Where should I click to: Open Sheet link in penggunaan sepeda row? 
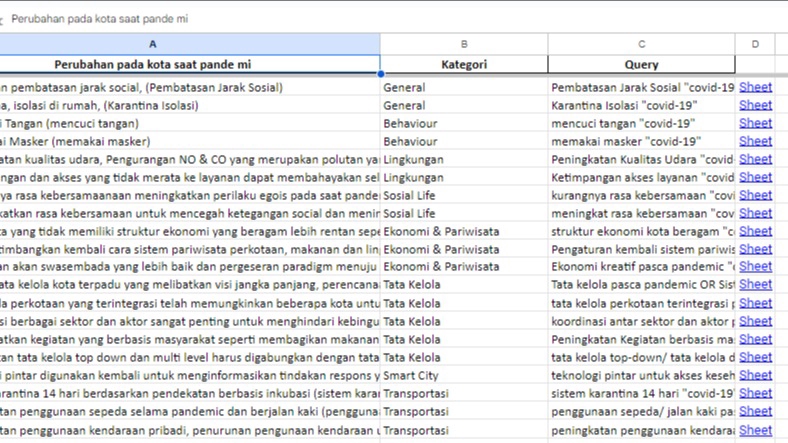point(755,411)
